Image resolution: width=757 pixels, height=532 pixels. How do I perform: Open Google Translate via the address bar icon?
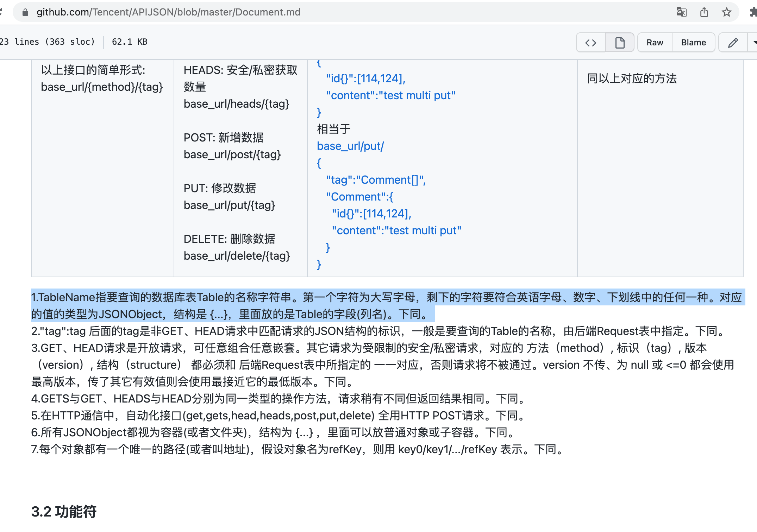point(682,12)
